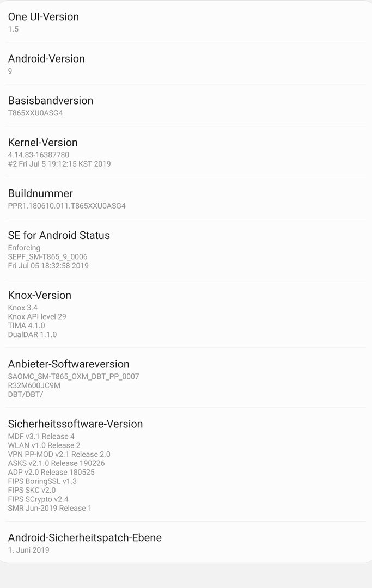Tap the Sicherheitssoftware-Version heading
This screenshot has width=372, height=588.
[x=75, y=424]
